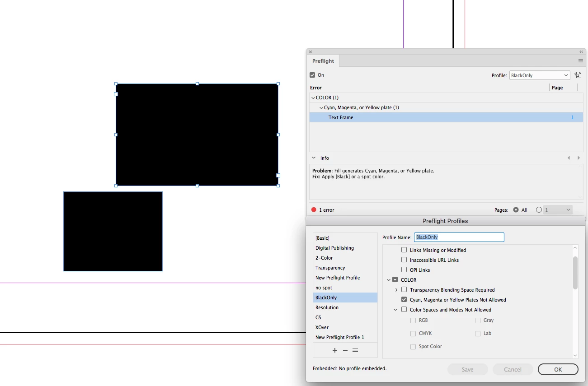The height and width of the screenshot is (386, 588).
Task: Go to next Info item arrow
Action: pos(579,158)
